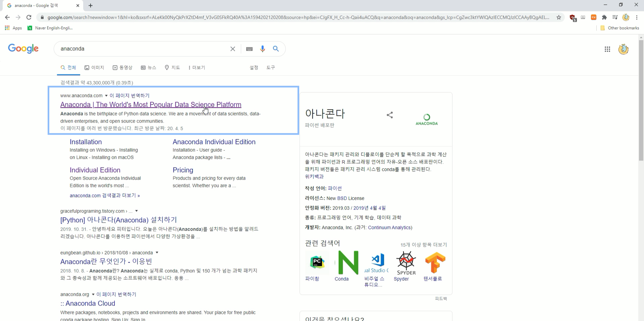
Task: Open a new browser tab
Action: [91, 5]
